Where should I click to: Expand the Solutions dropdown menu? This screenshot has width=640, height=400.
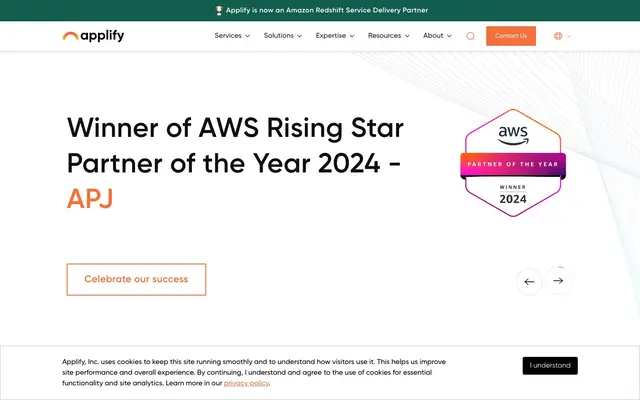[x=283, y=36]
